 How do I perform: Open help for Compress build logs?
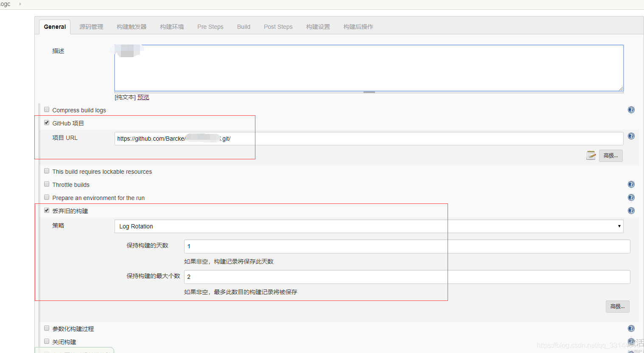tap(631, 110)
